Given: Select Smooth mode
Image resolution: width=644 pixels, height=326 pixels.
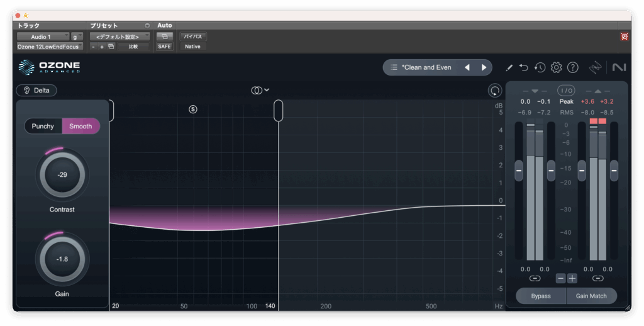Looking at the screenshot, I should (80, 126).
